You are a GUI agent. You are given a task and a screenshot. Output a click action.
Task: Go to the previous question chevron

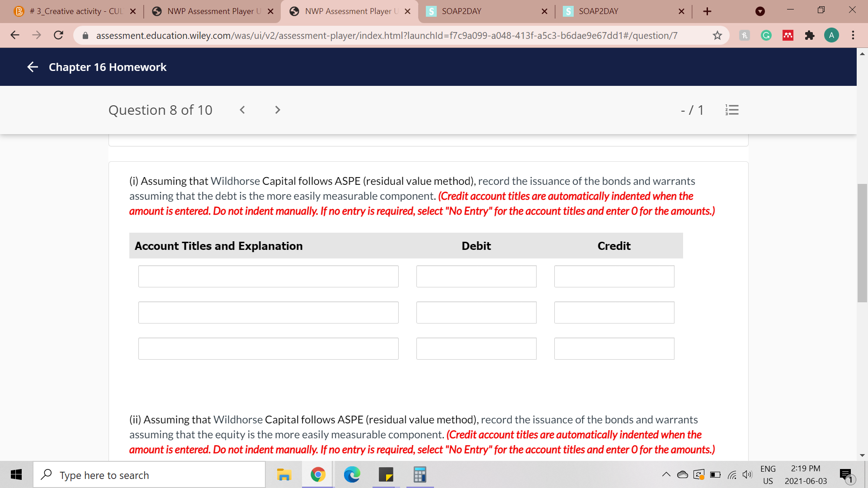click(x=242, y=110)
